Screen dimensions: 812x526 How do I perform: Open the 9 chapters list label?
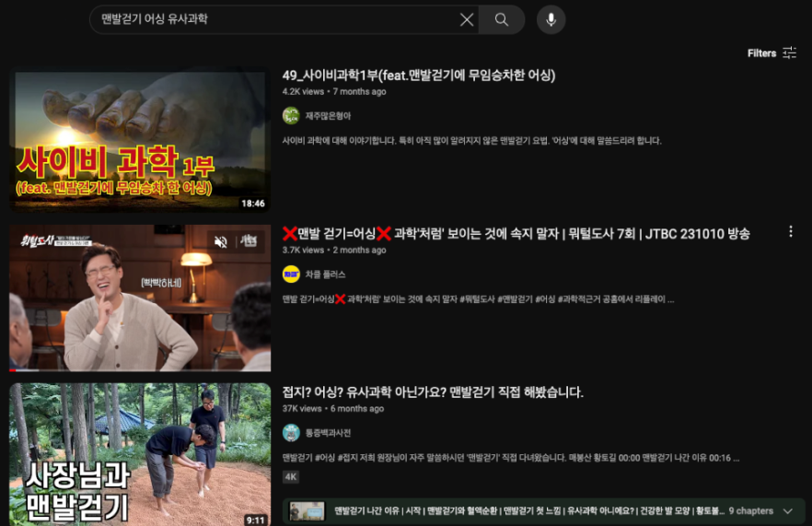point(751,511)
